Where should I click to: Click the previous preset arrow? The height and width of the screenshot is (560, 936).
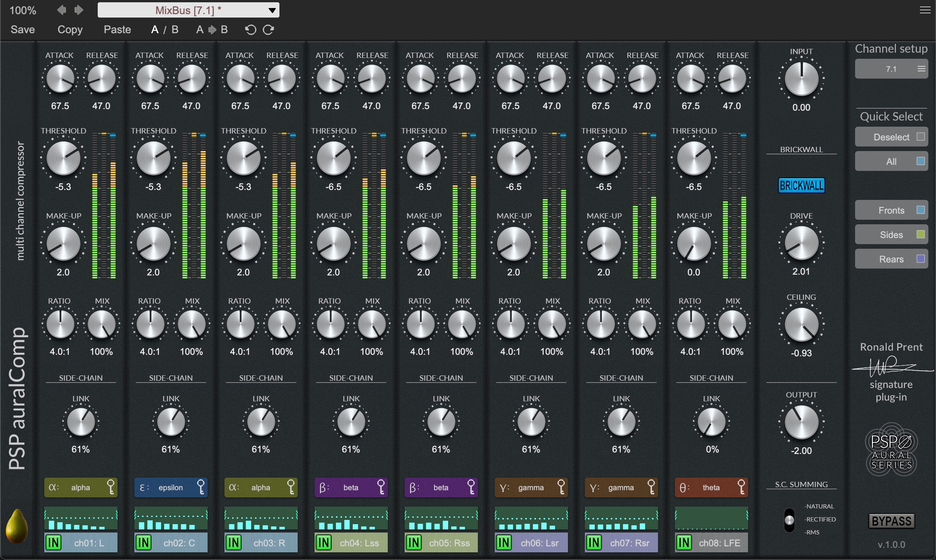(61, 10)
